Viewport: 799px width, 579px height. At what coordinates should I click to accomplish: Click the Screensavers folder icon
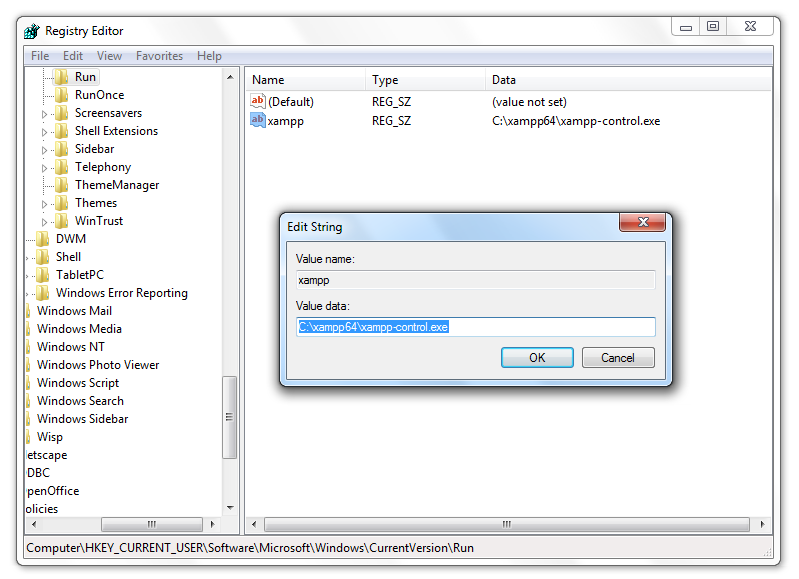61,113
